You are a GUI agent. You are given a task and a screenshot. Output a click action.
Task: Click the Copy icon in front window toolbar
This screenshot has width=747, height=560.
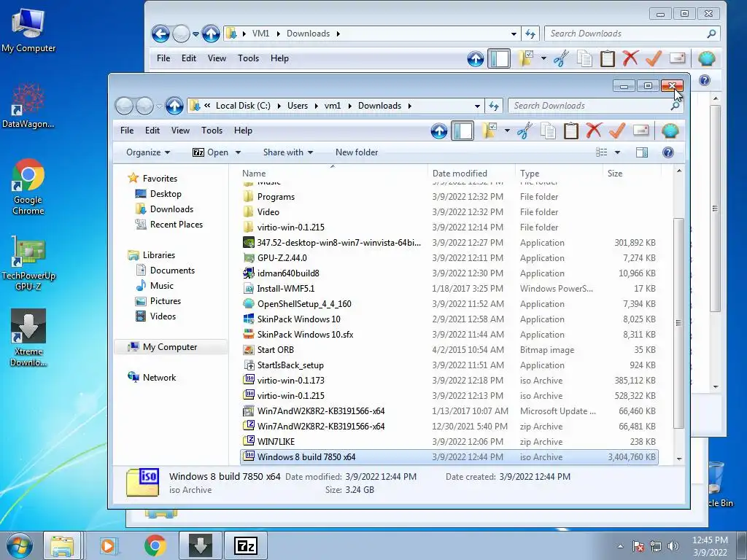pos(548,131)
